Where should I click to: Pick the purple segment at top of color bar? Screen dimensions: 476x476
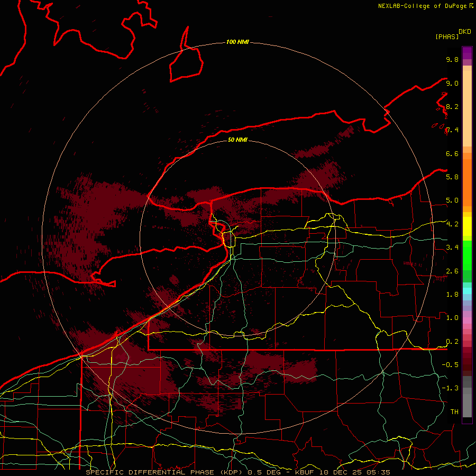467,53
